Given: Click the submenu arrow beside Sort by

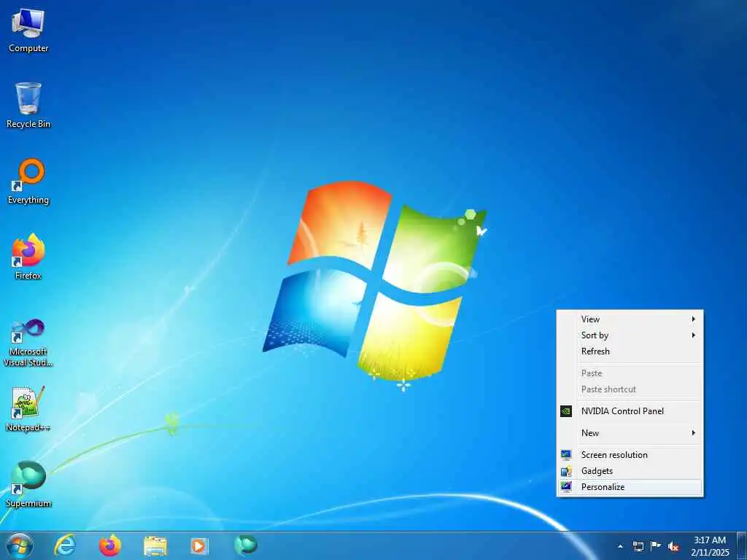Looking at the screenshot, I should pyautogui.click(x=694, y=335).
